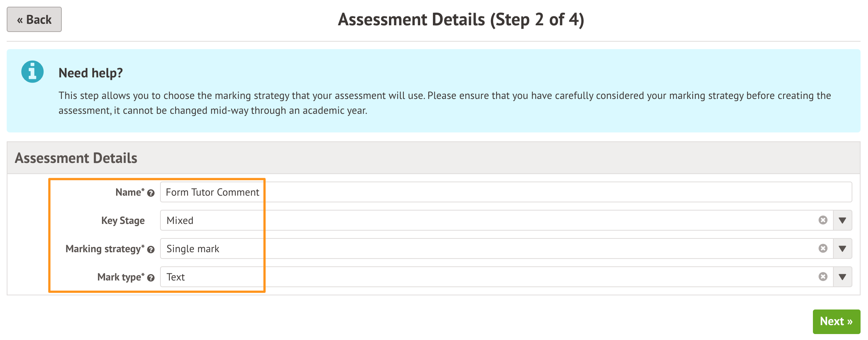
Task: Click the Key Stage label
Action: (x=123, y=221)
